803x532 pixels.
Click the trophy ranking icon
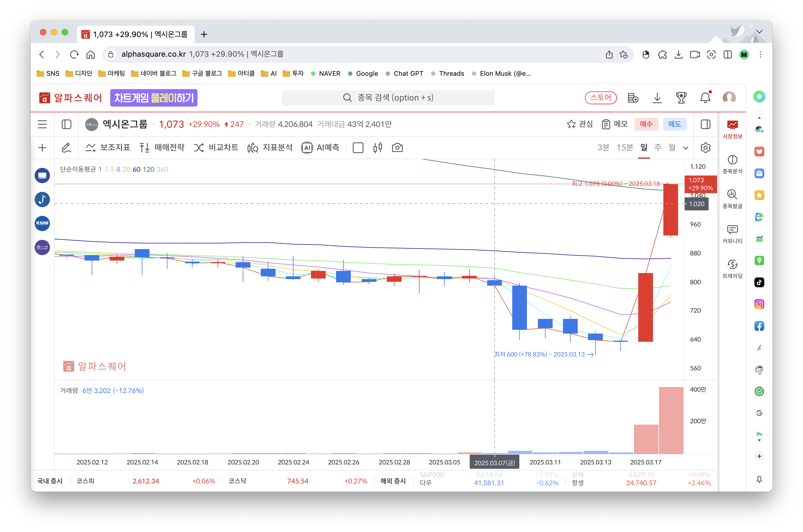[681, 98]
